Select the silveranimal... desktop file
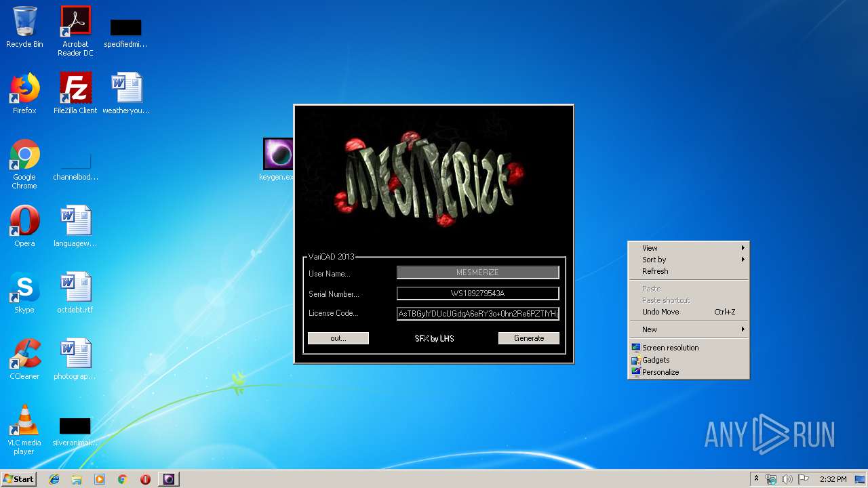Viewport: 868px width, 488px height. click(75, 432)
